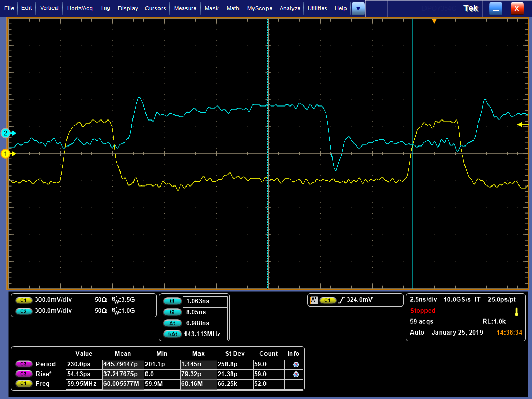Image resolution: width=532 pixels, height=399 pixels.
Task: Toggle the A trigger indicator box
Action: (314, 300)
